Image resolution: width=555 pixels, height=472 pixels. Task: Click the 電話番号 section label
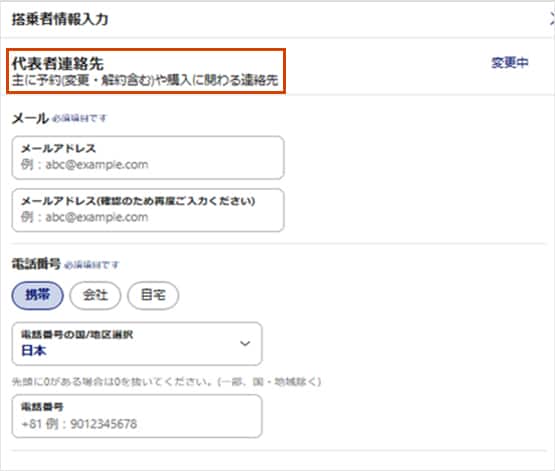36,264
